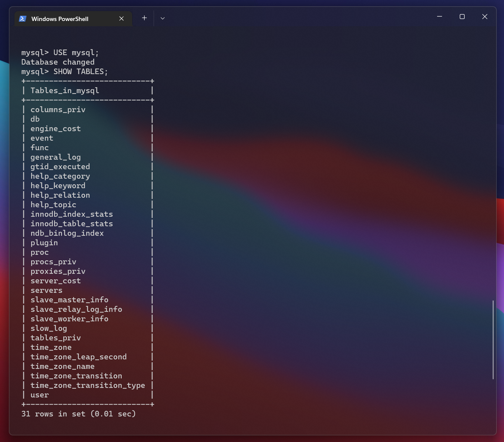
Task: Click the columns_priv table row
Action: (x=58, y=110)
